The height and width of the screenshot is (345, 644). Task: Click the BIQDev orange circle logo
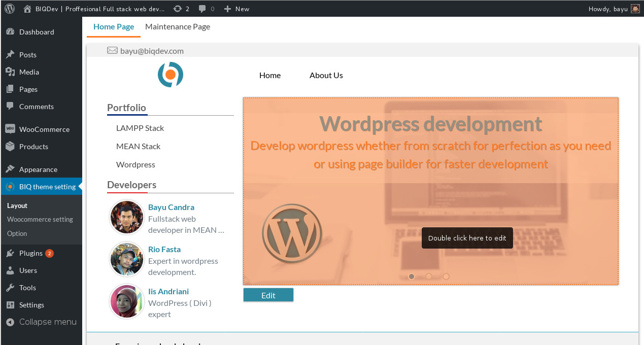pos(170,75)
